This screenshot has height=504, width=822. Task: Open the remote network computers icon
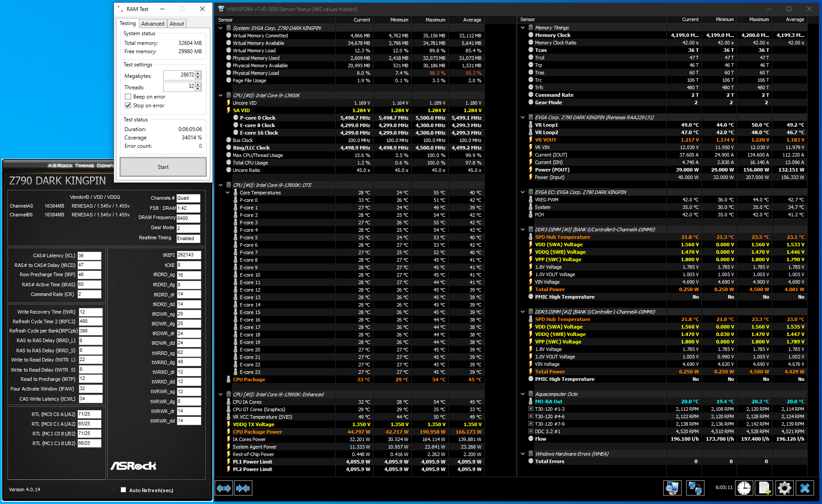pos(695,488)
